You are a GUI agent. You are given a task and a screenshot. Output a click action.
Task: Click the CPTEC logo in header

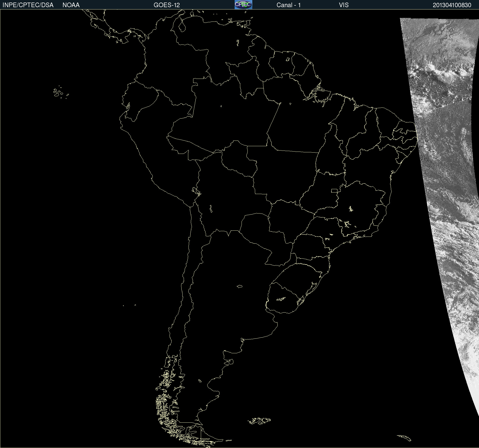(x=243, y=5)
